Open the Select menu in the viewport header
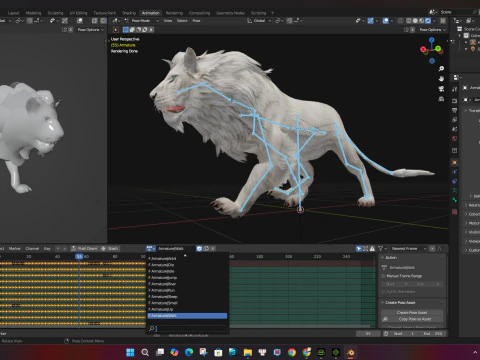The image size is (480, 360). coord(182,21)
